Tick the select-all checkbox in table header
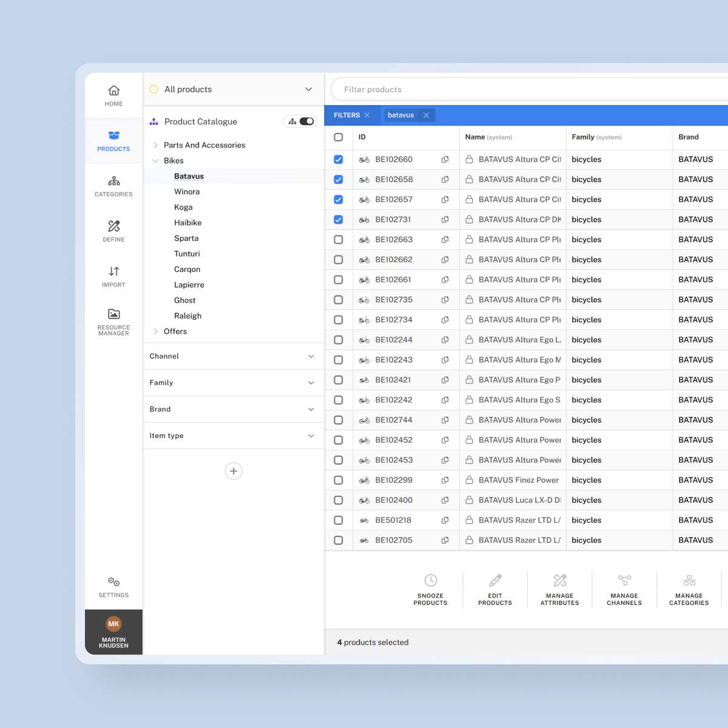The height and width of the screenshot is (728, 728). point(339,137)
